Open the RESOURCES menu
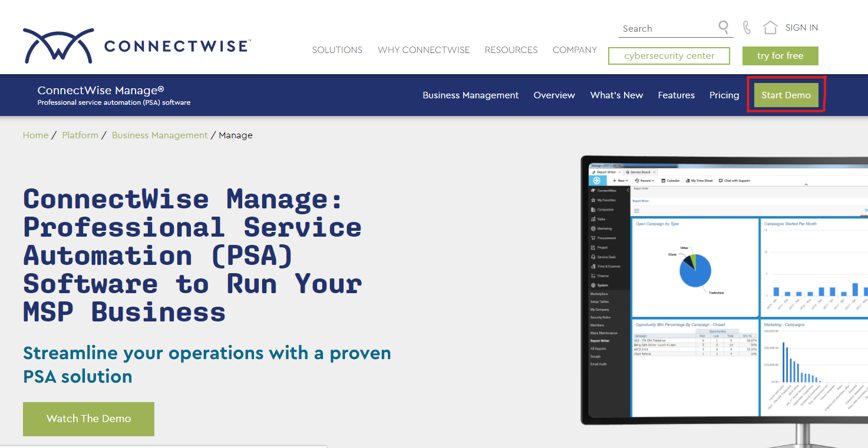868x448 pixels. (x=510, y=50)
